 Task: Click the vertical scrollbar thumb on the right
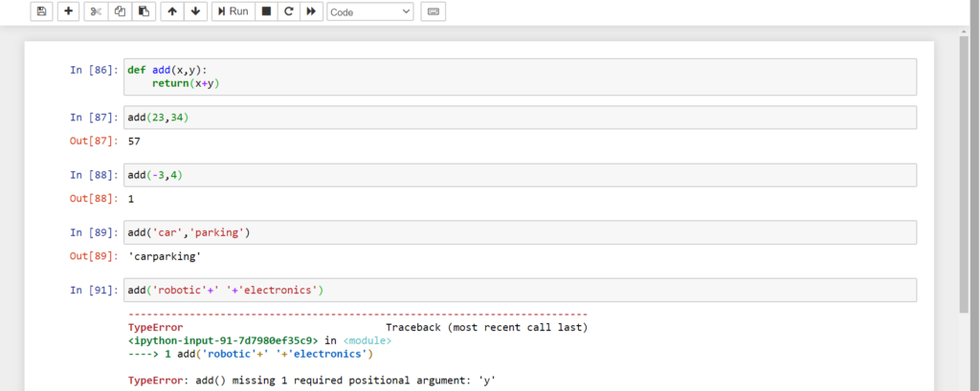point(964,175)
